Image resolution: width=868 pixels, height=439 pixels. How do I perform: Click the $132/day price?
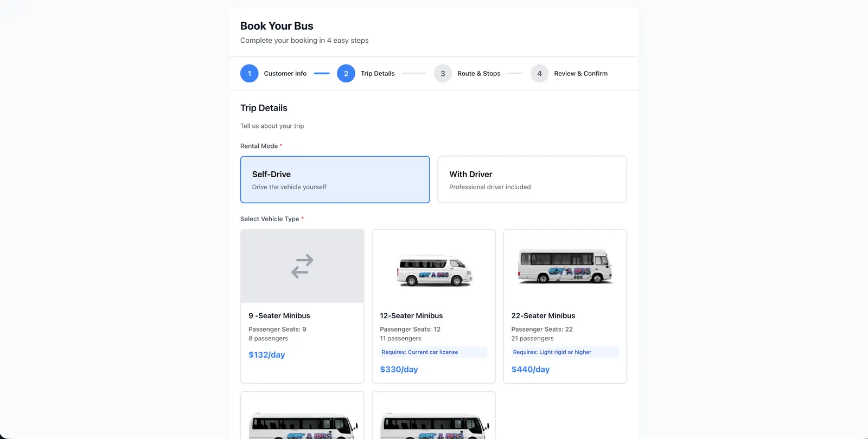266,355
